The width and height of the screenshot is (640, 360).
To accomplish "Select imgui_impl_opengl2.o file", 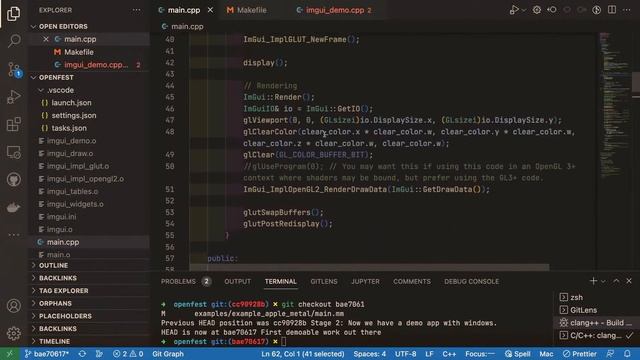I will [85, 179].
